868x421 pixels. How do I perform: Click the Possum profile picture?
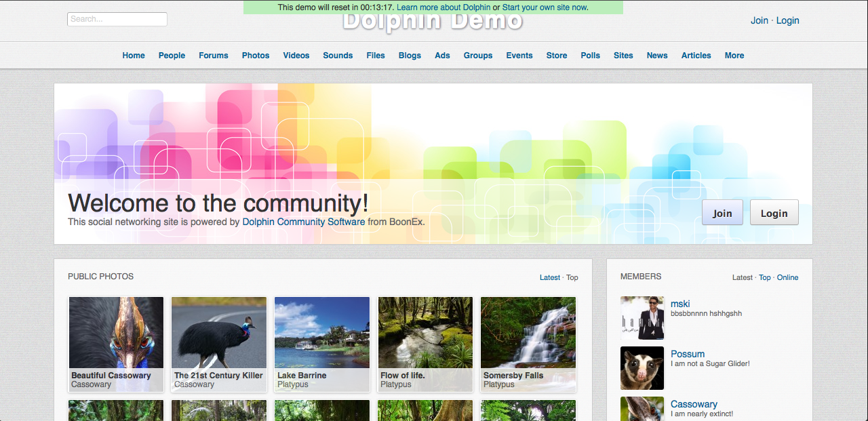click(642, 368)
